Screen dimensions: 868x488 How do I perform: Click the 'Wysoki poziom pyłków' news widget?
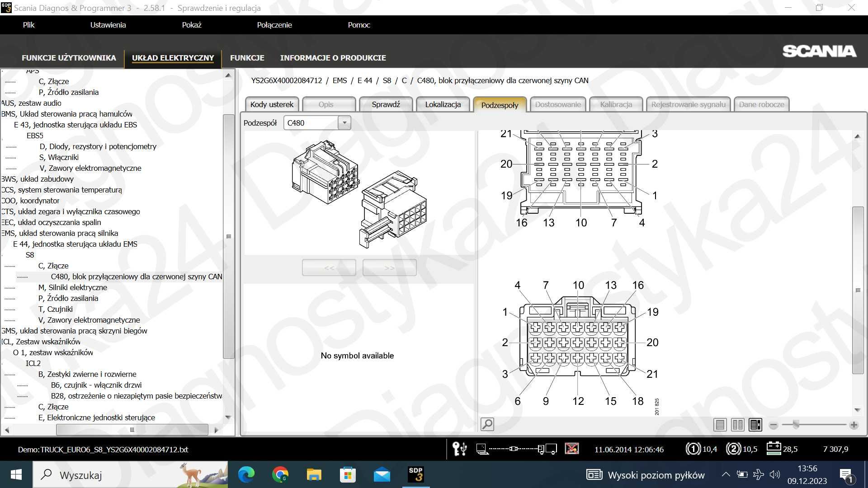pos(646,475)
